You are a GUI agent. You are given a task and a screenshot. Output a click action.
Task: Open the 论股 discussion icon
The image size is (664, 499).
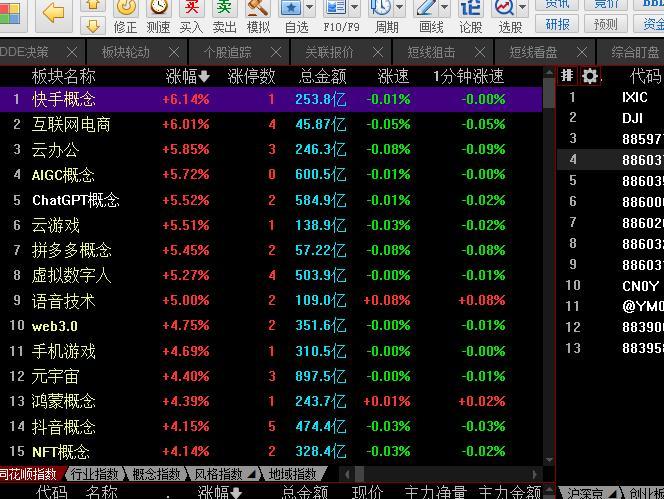(x=470, y=16)
